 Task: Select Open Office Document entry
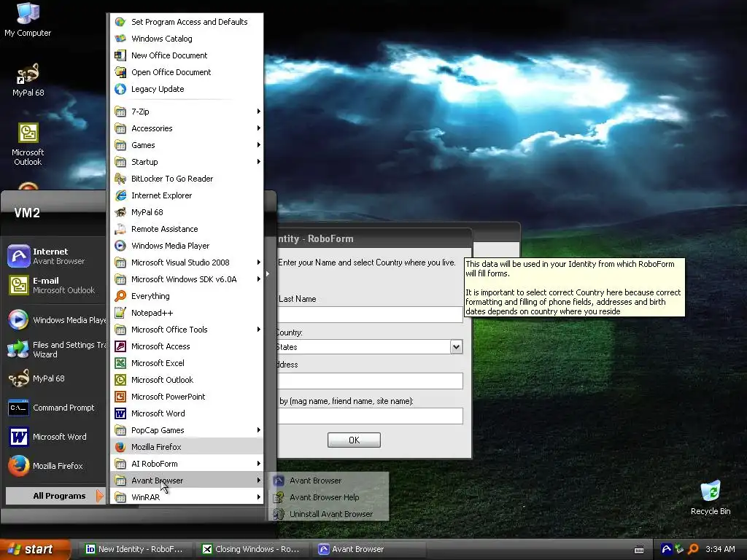tap(187, 72)
